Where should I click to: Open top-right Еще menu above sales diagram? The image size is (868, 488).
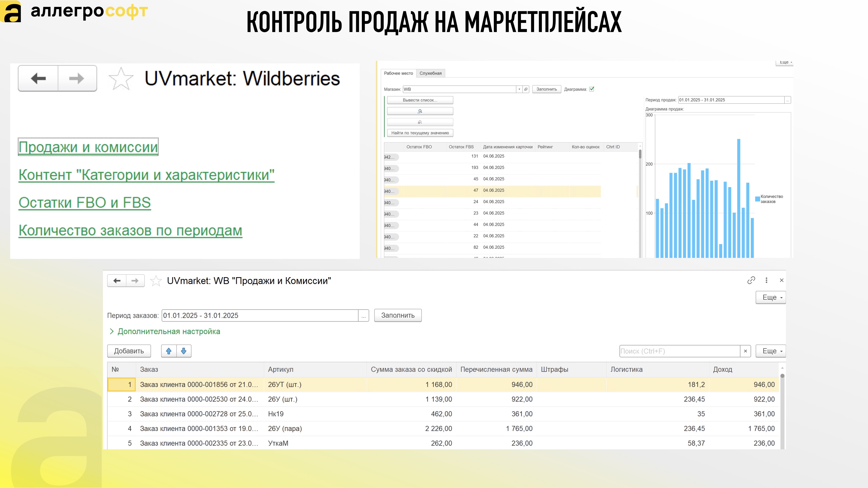tap(784, 63)
